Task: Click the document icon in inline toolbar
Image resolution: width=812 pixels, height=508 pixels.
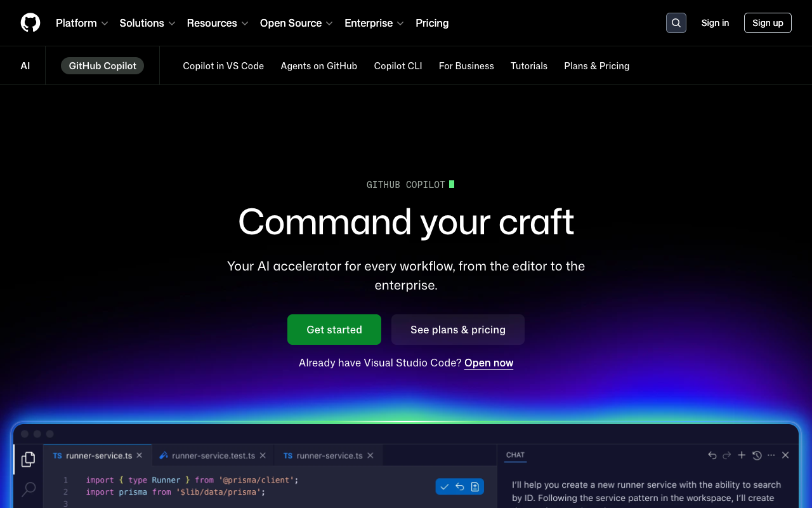Action: (x=475, y=486)
